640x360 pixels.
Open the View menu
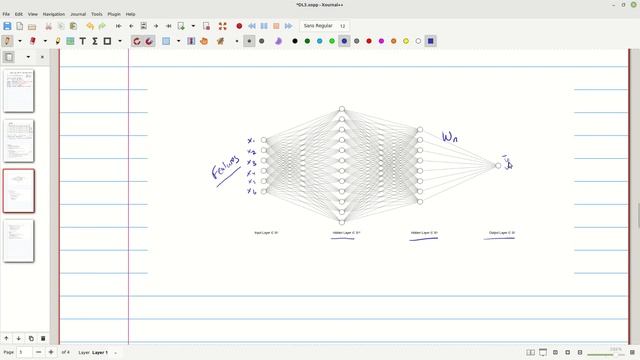coord(33,14)
